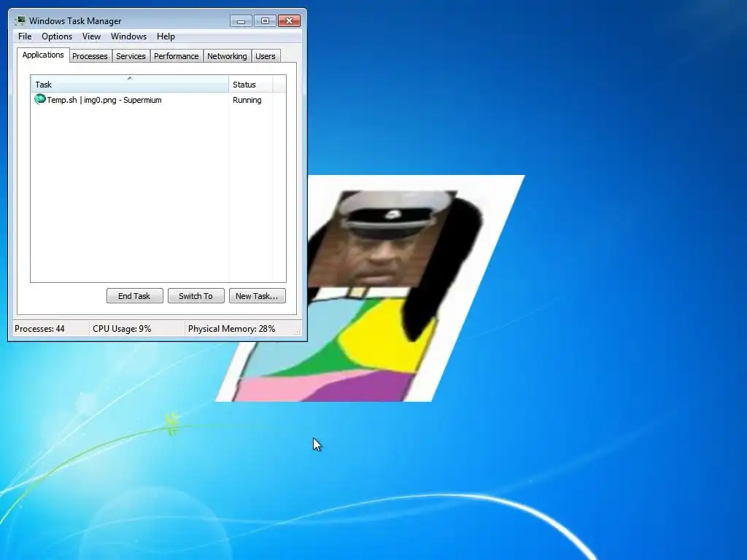Sort by the Status column header

click(x=251, y=85)
